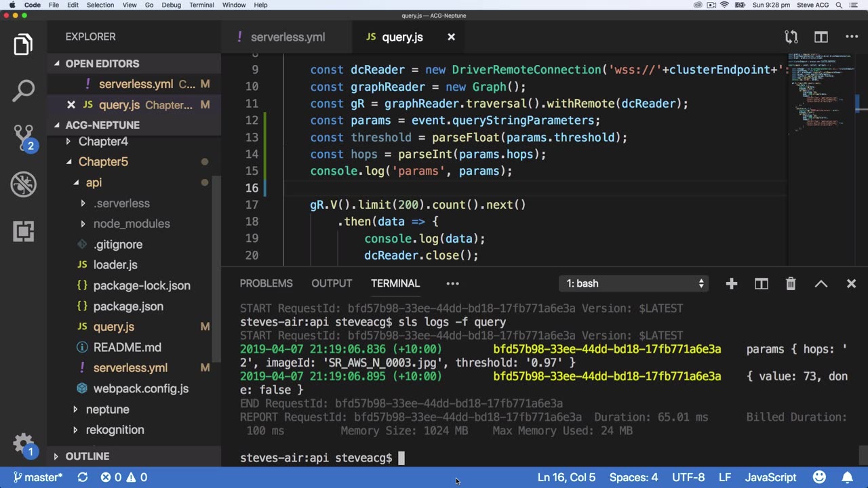Open loader.js in the explorer
This screenshot has height=488, width=868.
coord(115,265)
